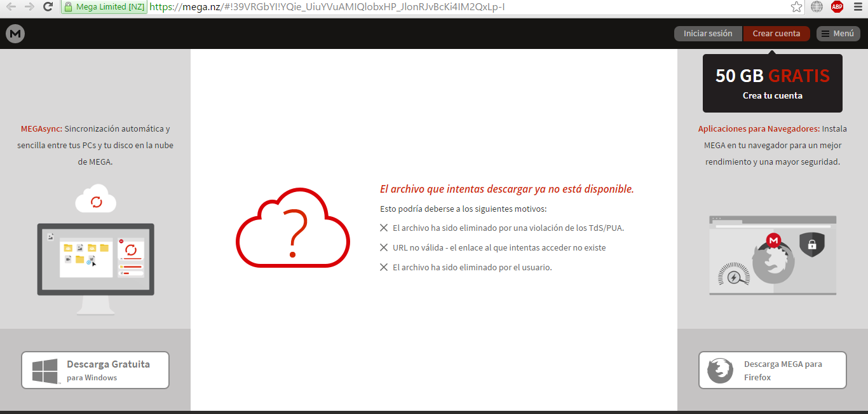The image size is (868, 414).
Task: Open the globe extension icon
Action: [x=817, y=7]
